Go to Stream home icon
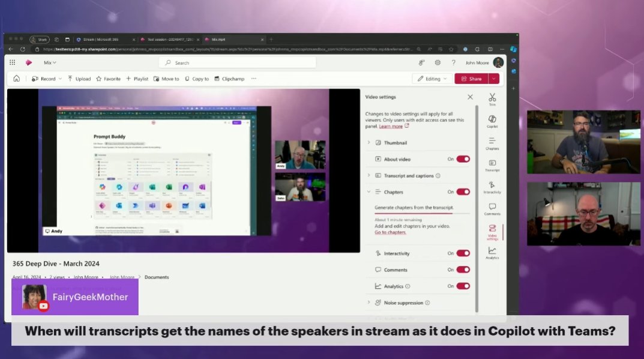This screenshot has width=644, height=359. [x=16, y=79]
